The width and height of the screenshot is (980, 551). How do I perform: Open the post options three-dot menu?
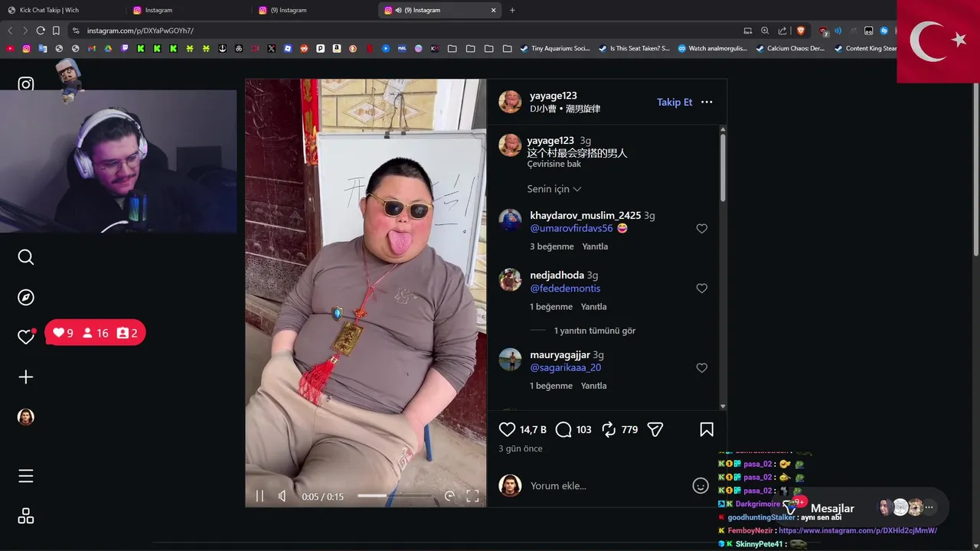[x=707, y=102]
